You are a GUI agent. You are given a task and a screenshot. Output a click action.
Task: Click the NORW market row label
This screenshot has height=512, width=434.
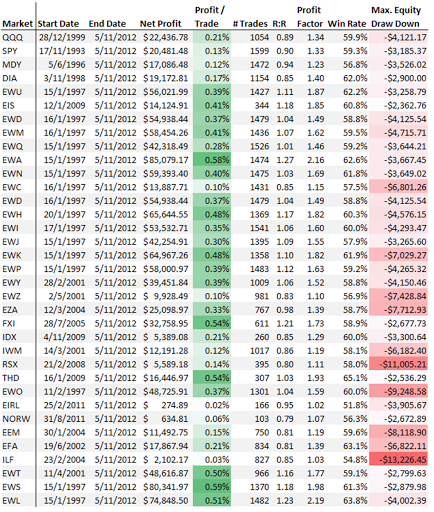coord(16,419)
